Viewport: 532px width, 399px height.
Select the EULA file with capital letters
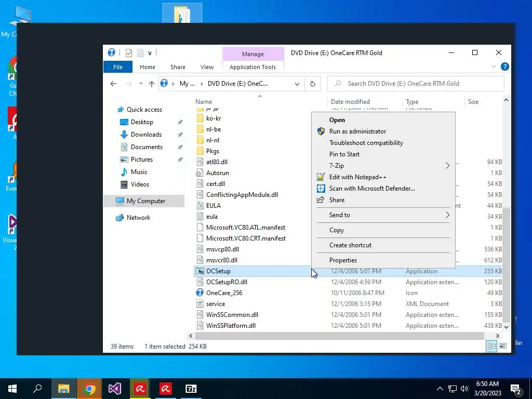tap(213, 206)
